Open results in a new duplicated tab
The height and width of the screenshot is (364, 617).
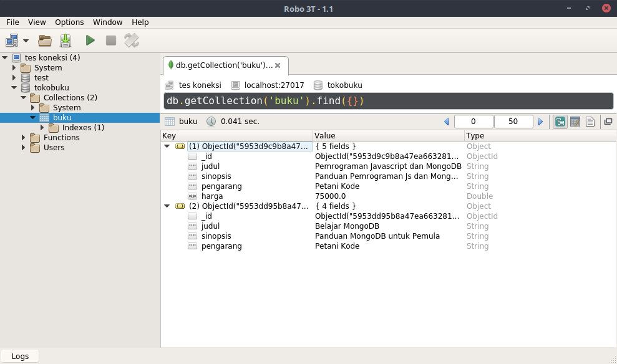click(608, 122)
